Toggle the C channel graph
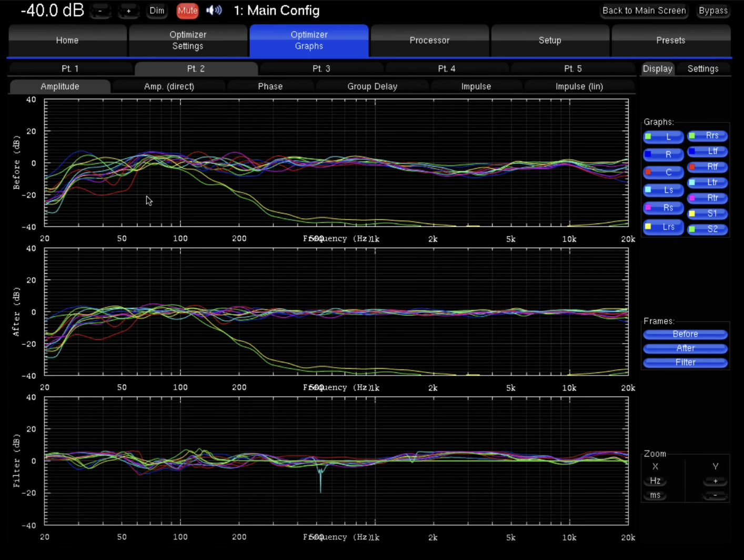744x560 pixels. tap(663, 172)
